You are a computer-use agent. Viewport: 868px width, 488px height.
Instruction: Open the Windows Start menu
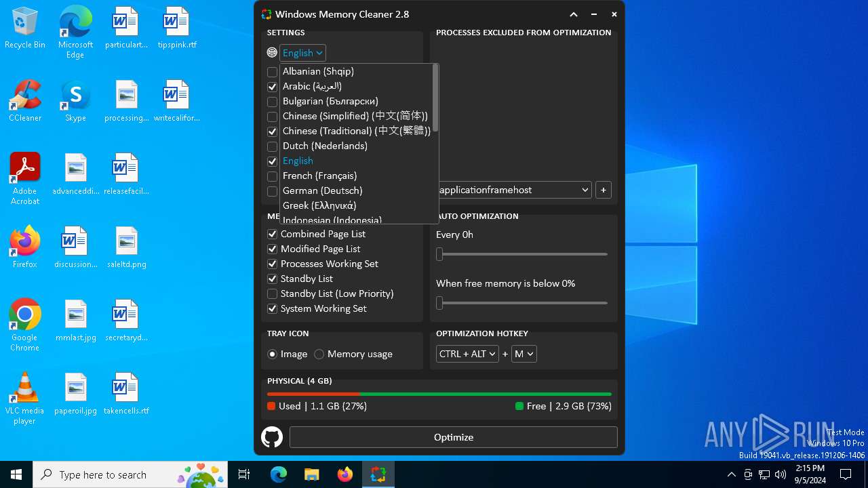16,474
